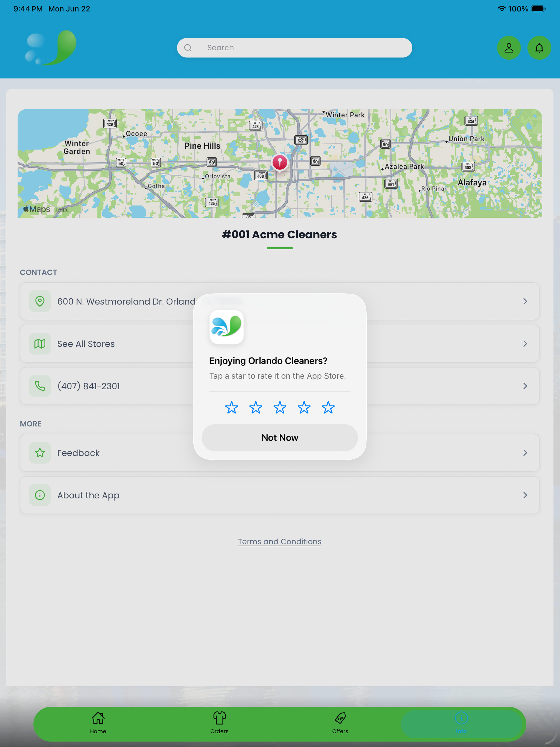The width and height of the screenshot is (560, 747).
Task: Switch to the Home tab
Action: point(98,723)
